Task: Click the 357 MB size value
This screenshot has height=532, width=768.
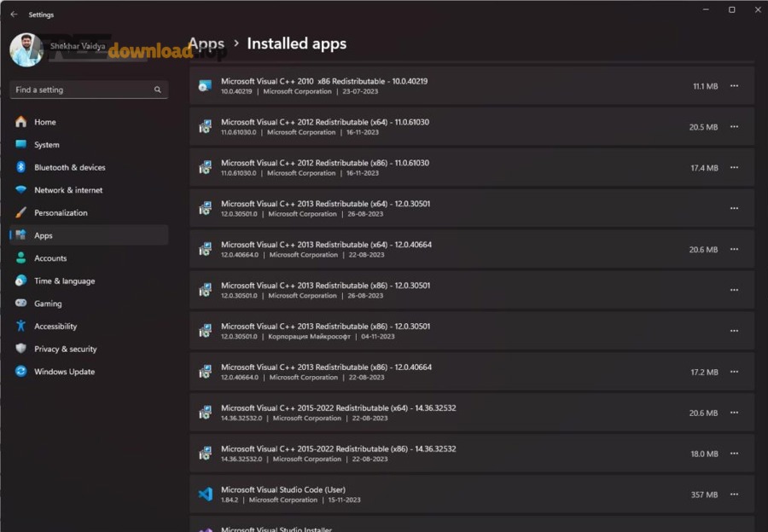Action: click(x=704, y=494)
